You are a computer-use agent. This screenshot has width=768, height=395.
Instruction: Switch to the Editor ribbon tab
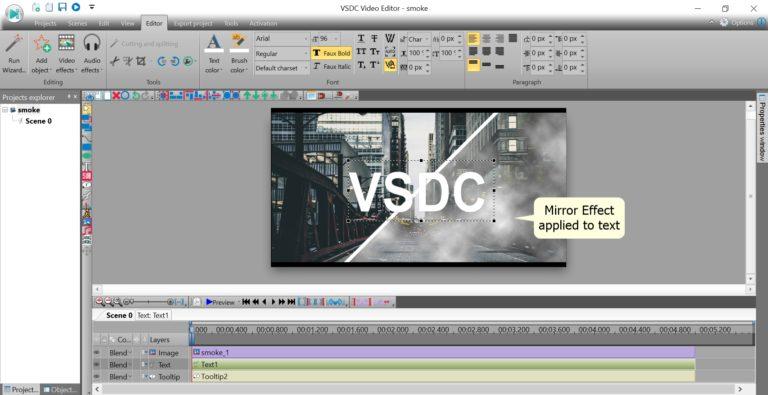154,23
